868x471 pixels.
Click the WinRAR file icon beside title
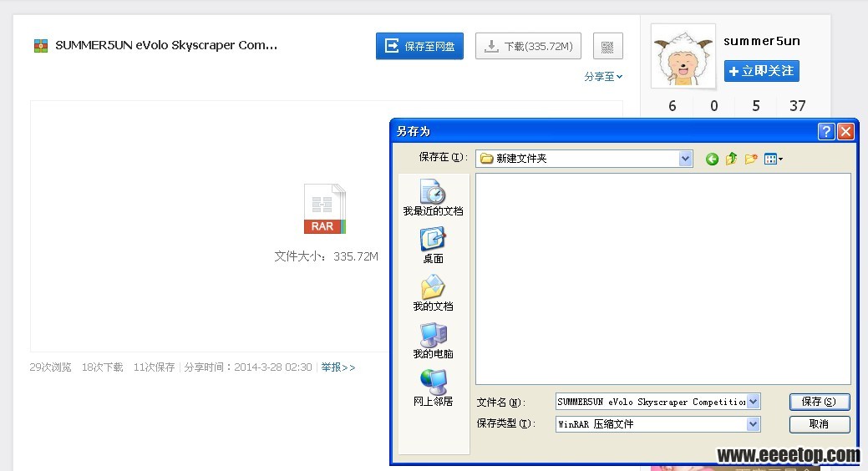tap(40, 45)
